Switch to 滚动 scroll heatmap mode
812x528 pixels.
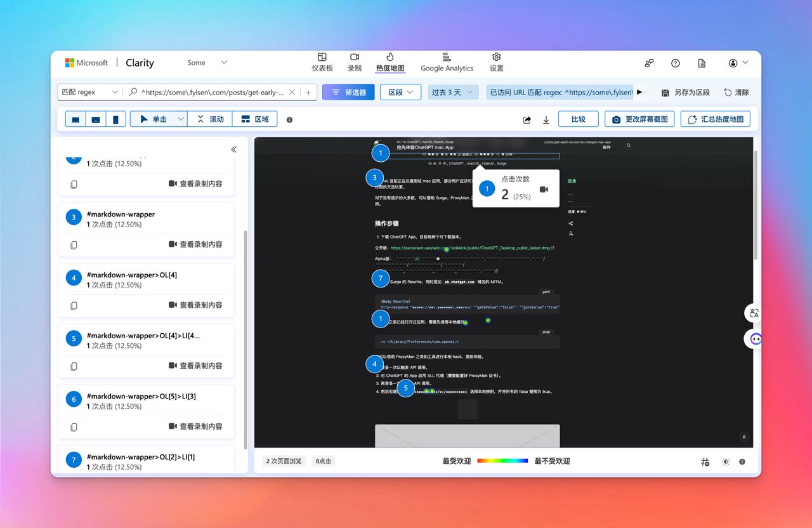click(210, 119)
